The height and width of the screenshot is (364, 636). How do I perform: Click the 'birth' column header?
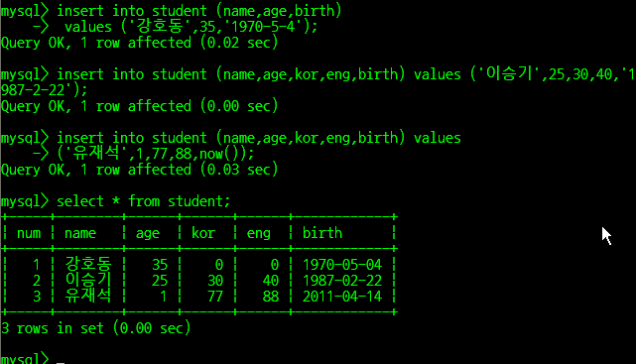[x=322, y=233]
